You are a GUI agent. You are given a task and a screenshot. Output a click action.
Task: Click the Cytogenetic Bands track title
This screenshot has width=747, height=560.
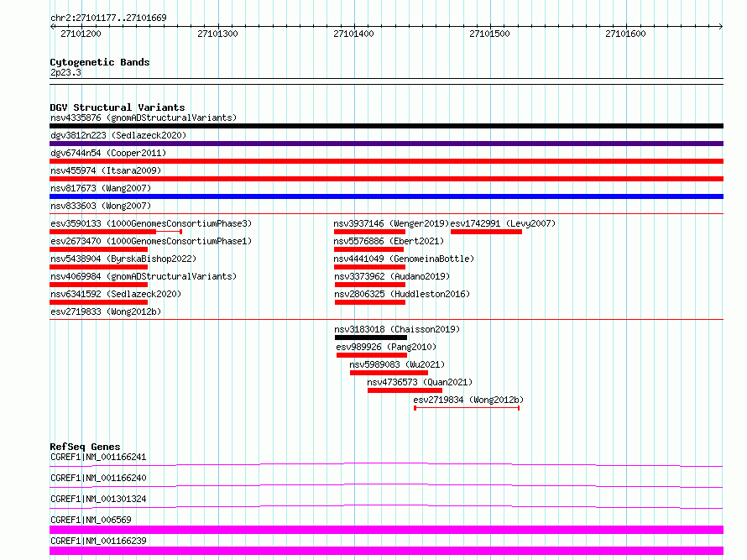point(100,62)
